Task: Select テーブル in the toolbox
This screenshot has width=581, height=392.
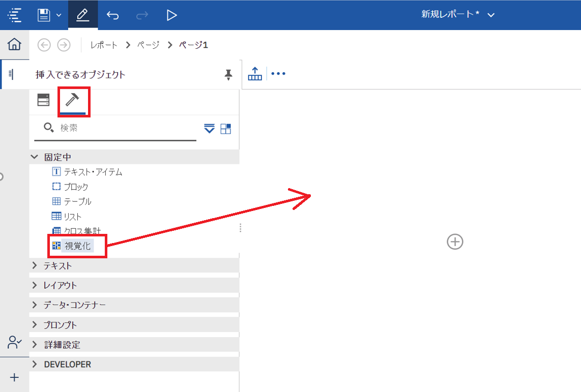Action: (x=77, y=202)
